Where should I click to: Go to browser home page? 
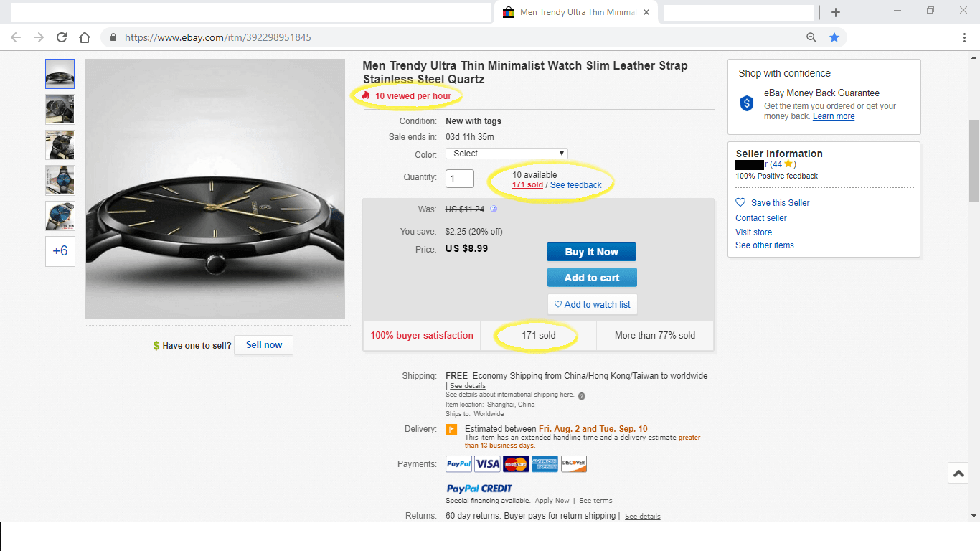(85, 37)
